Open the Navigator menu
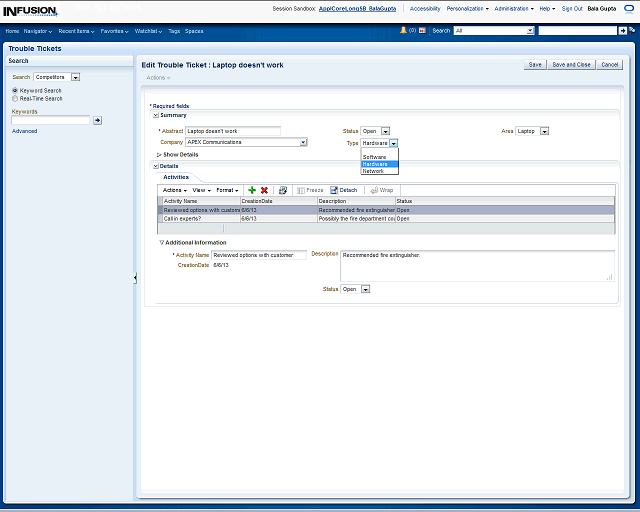The height and width of the screenshot is (512, 640). pyautogui.click(x=39, y=31)
